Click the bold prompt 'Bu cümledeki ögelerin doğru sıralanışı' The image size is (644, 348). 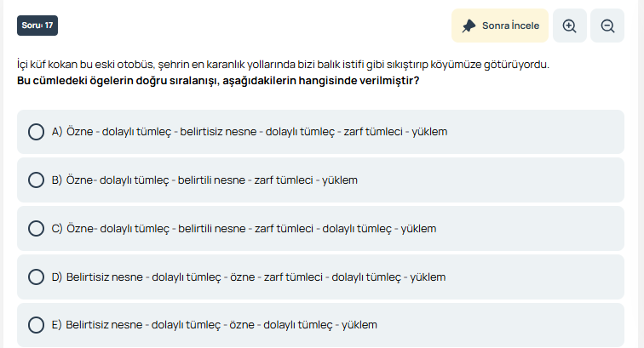[x=217, y=81]
